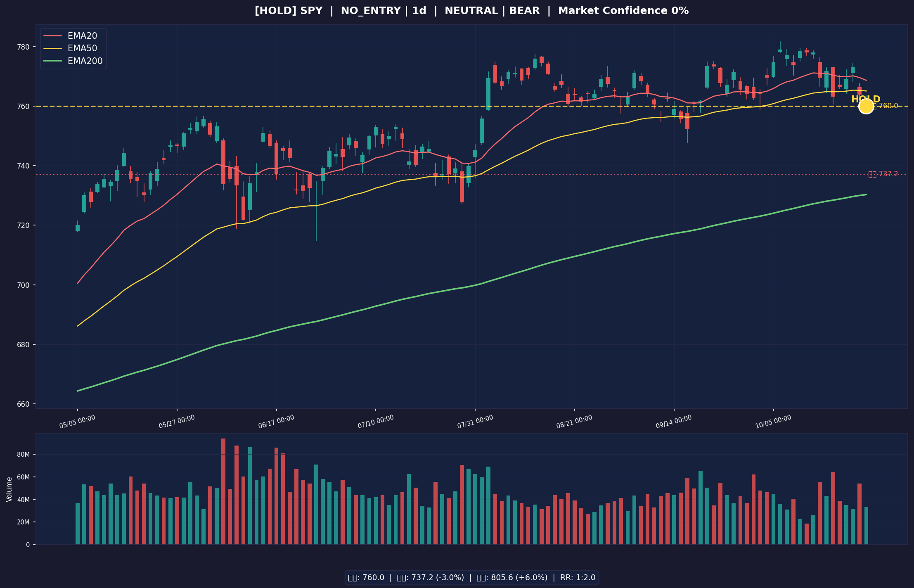Click the 80M volume axis label
The image size is (914, 588).
pyautogui.click(x=24, y=455)
